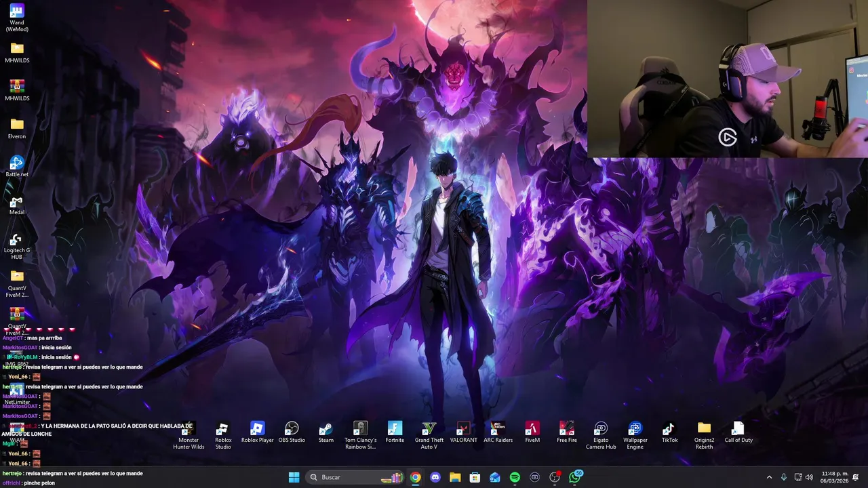The width and height of the screenshot is (868, 488).
Task: Open File Explorer from the taskbar
Action: 455,477
